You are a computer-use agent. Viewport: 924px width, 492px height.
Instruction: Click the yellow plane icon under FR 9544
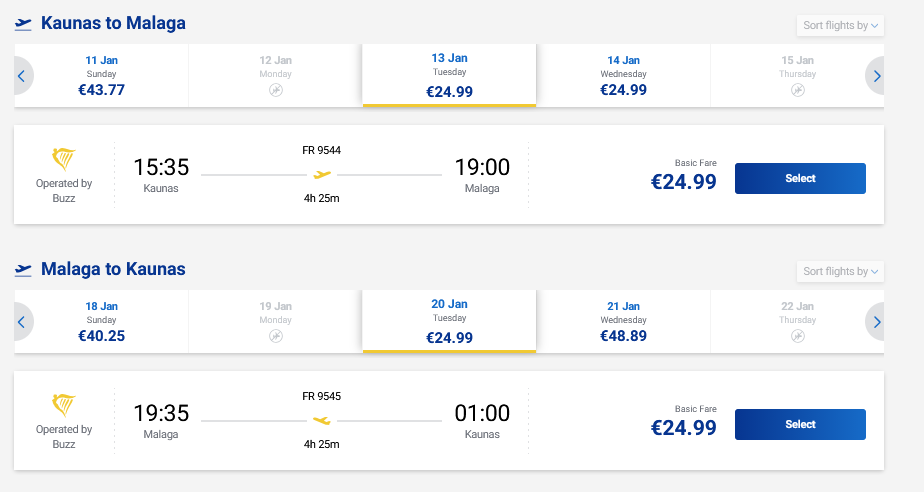tap(322, 174)
